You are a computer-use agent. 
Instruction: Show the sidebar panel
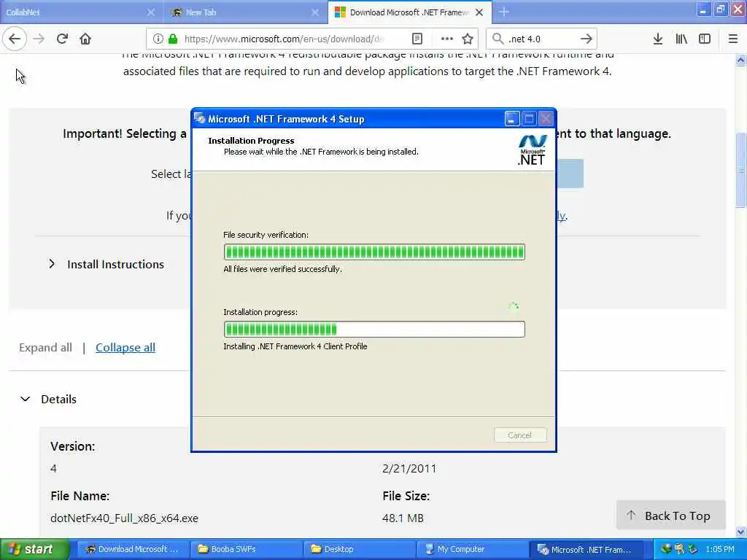705,39
